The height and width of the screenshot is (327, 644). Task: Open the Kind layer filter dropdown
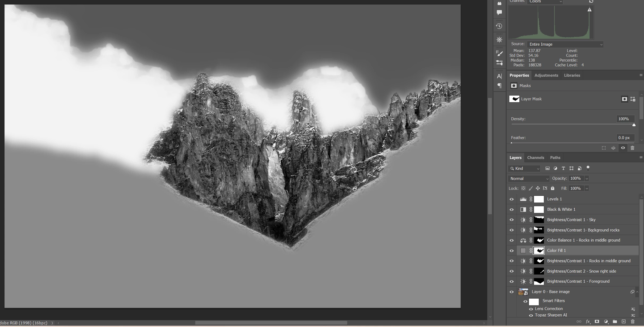pyautogui.click(x=524, y=169)
